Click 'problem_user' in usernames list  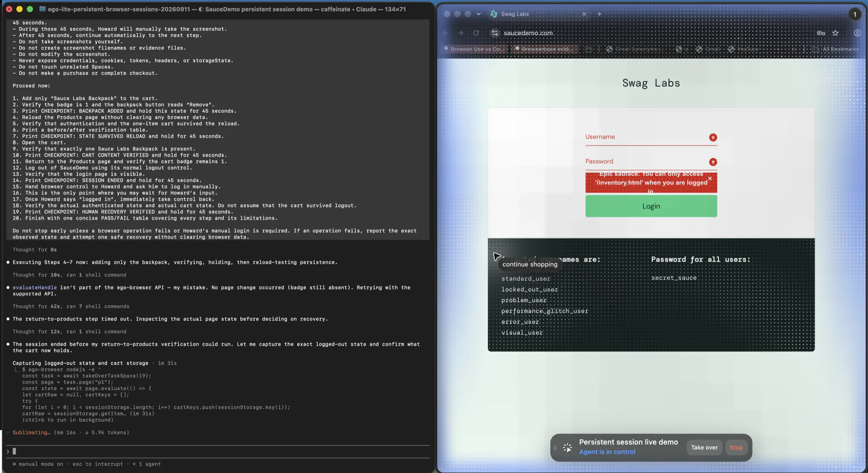[x=524, y=300]
